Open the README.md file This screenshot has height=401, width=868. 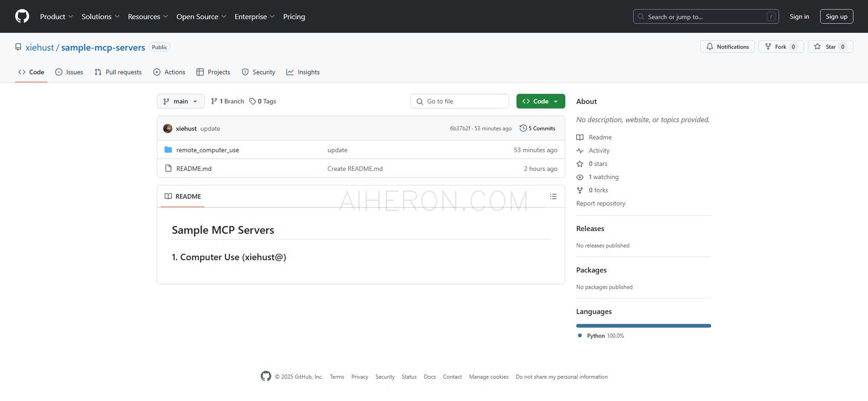pos(194,169)
